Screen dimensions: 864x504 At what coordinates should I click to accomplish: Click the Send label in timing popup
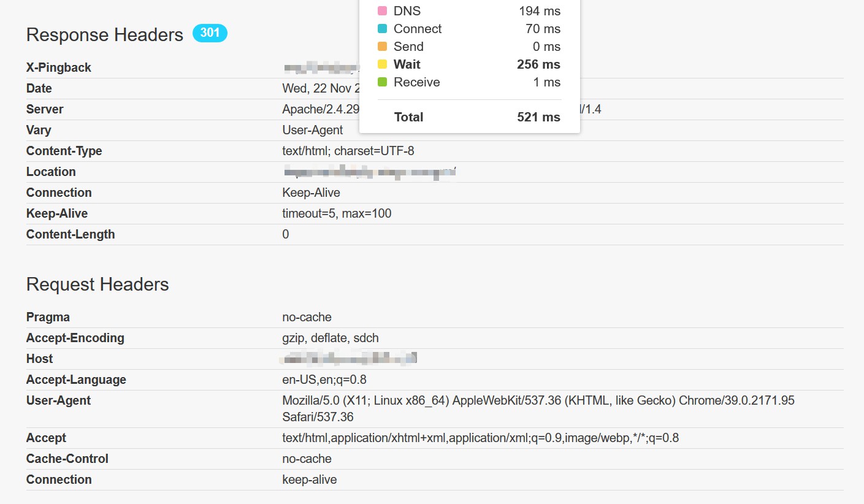[408, 47]
